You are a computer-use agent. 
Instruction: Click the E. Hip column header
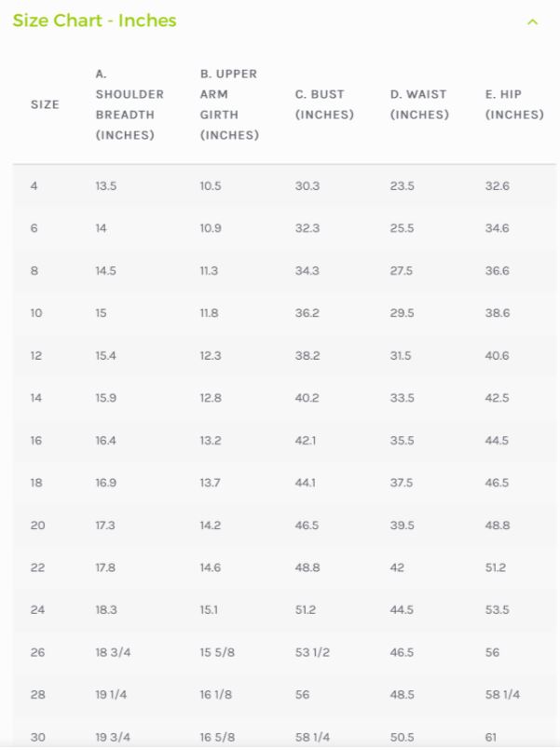point(514,104)
